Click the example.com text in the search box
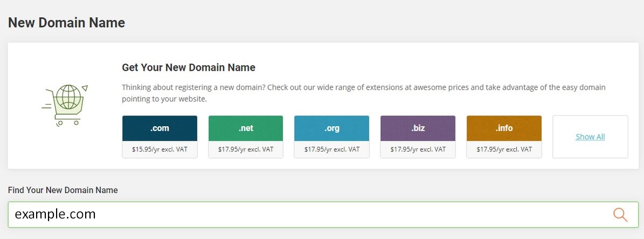Image resolution: width=644 pixels, height=239 pixels. click(56, 214)
